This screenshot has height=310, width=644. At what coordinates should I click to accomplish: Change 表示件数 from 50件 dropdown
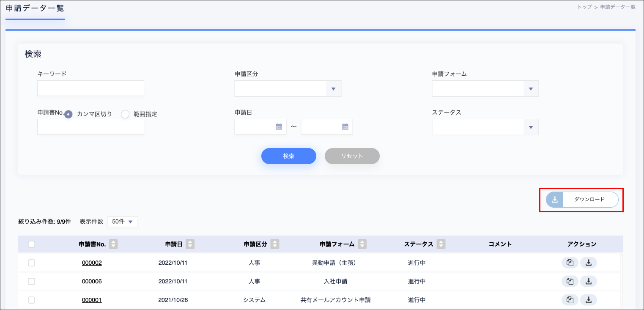pyautogui.click(x=123, y=222)
